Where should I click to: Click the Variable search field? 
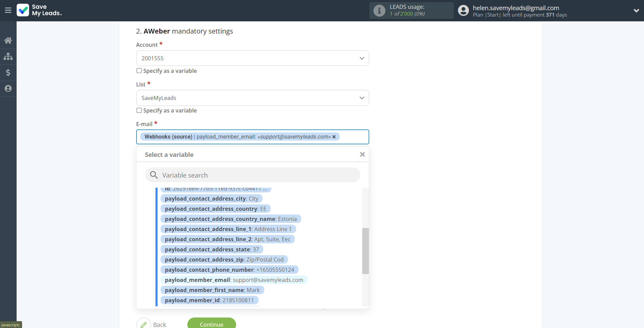point(252,175)
